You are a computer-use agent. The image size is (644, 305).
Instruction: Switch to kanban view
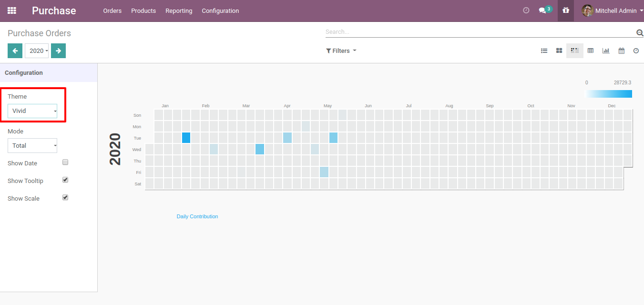(559, 51)
